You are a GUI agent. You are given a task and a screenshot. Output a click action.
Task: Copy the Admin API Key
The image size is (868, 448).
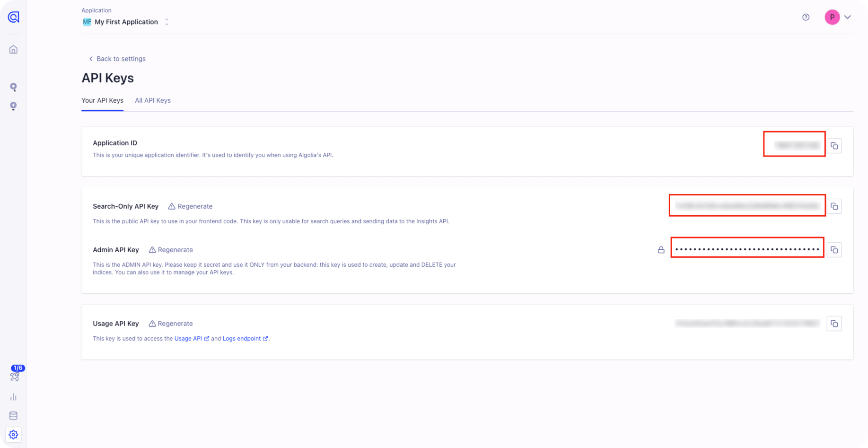(834, 250)
